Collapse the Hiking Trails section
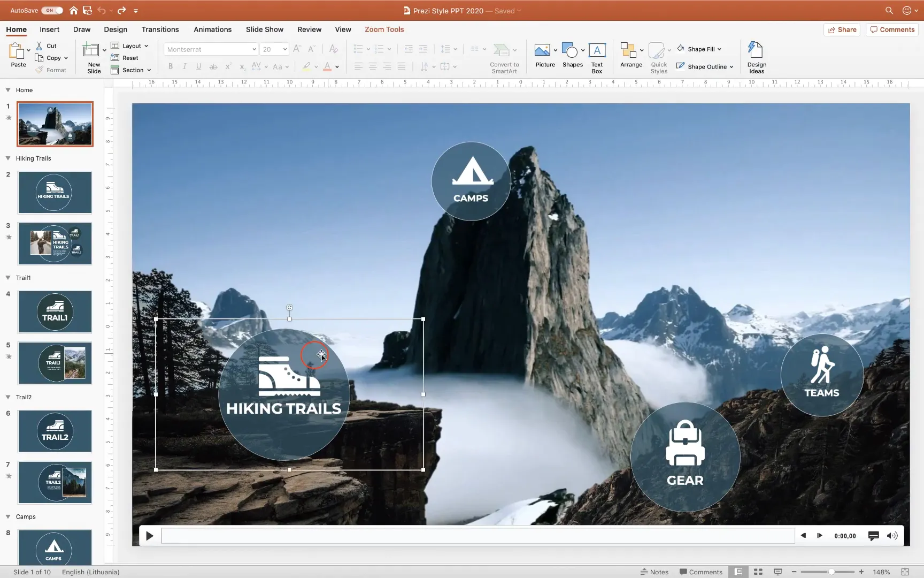This screenshot has height=578, width=924. [x=8, y=158]
